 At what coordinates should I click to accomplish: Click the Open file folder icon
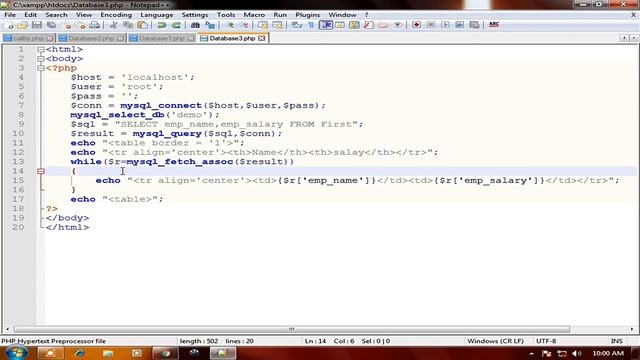tap(22, 25)
